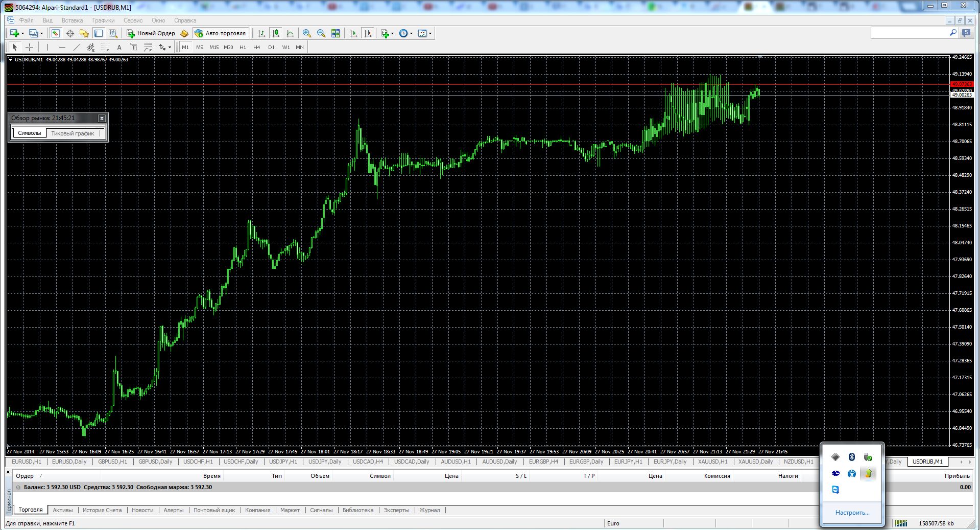This screenshot has width=980, height=530.
Task: Switch chart to candlesticks icon
Action: 276,33
